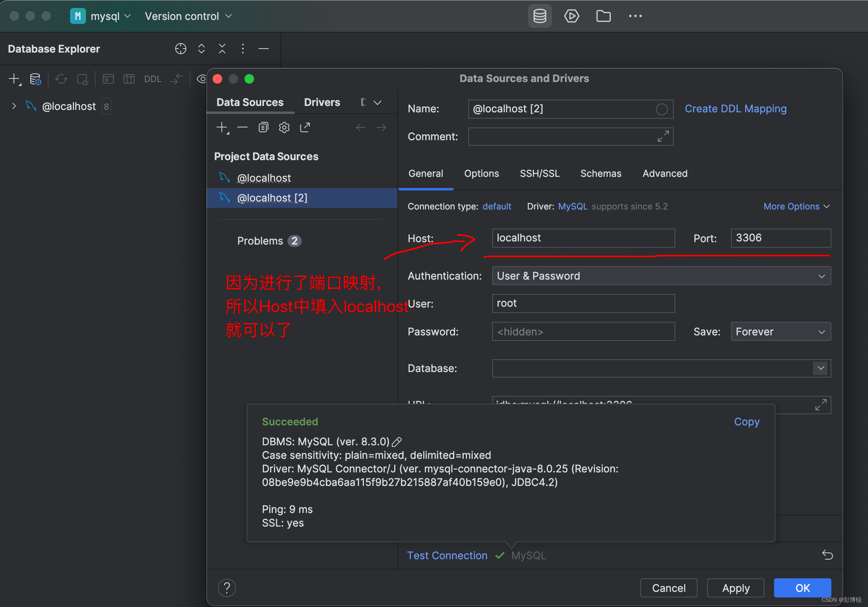Click the edit data table icon

129,79
